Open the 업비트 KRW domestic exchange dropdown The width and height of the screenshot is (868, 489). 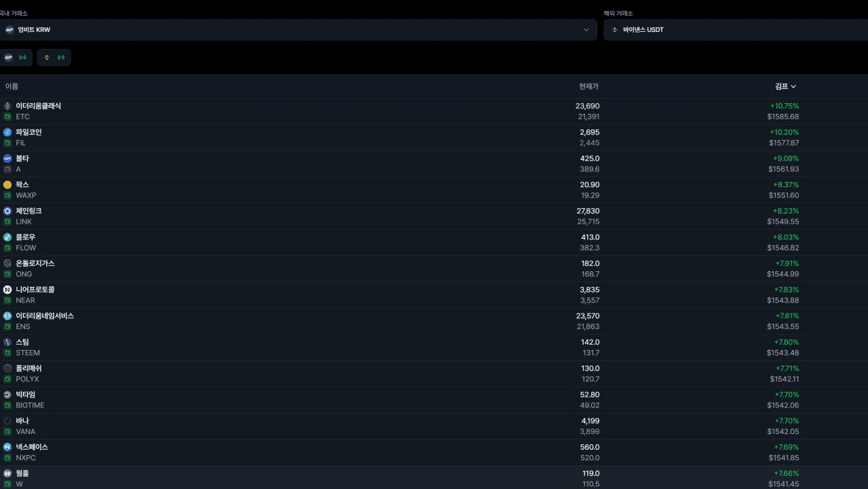298,30
